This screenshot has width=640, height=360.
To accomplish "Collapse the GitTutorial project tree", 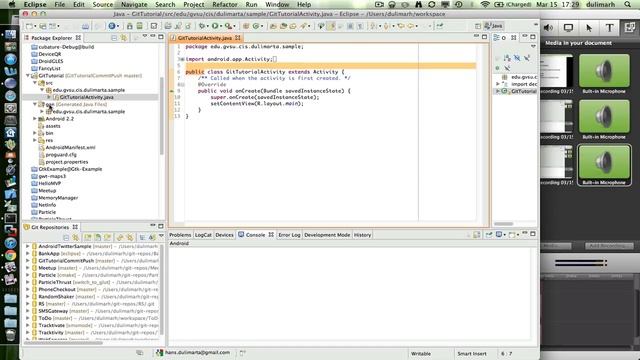I will point(28,76).
